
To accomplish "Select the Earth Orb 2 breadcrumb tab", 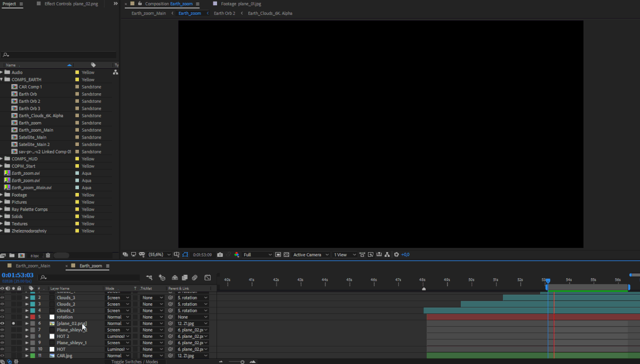I will point(225,13).
